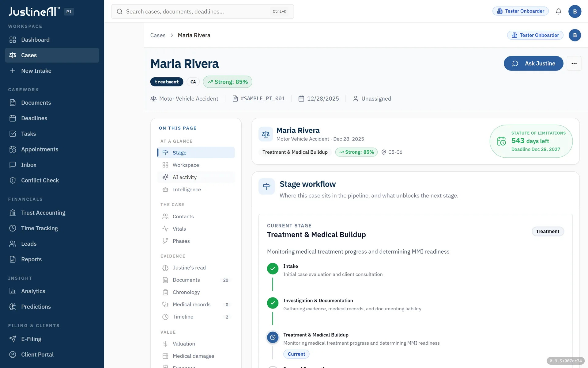Click the Inbox message icon
Screen dimensions: 588x368
pos(13,165)
